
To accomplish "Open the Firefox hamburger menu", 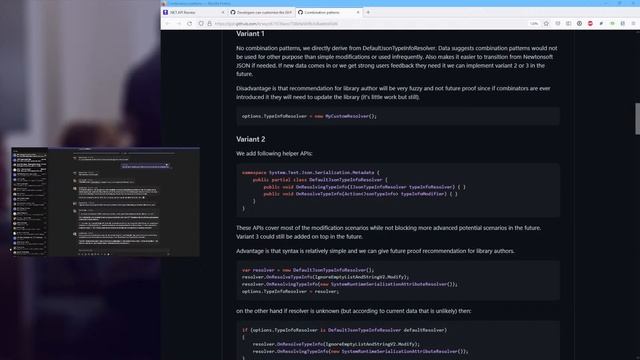I will (633, 24).
